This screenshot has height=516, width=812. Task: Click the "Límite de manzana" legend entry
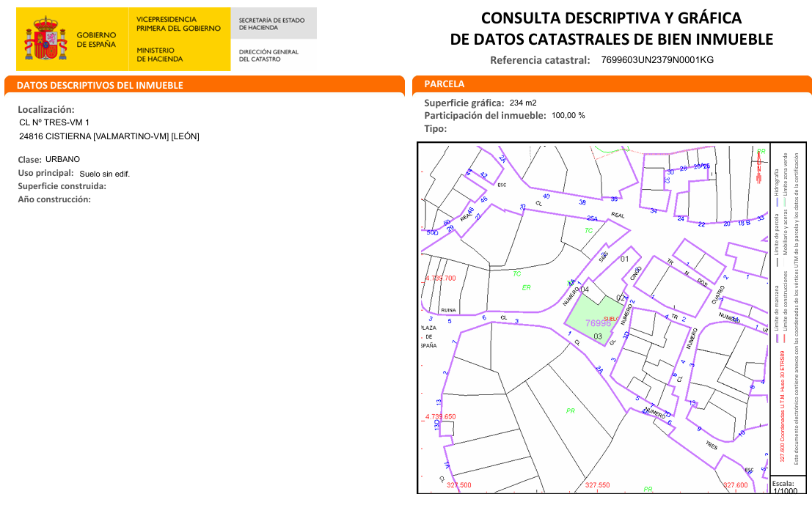(x=776, y=314)
